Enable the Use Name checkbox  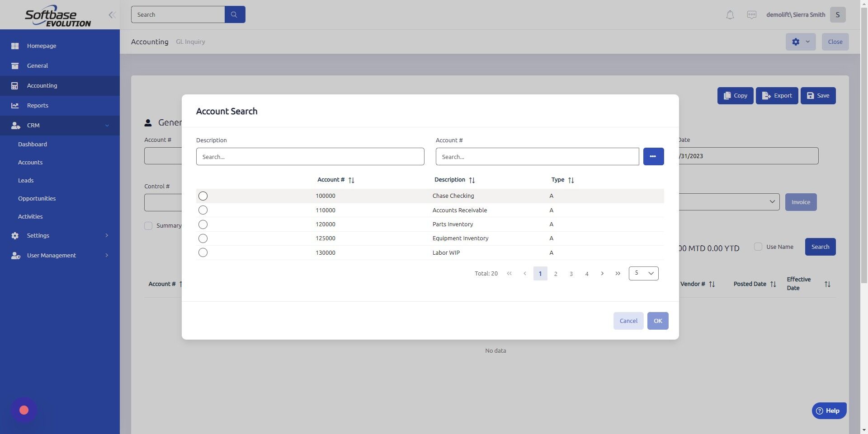[x=758, y=247]
